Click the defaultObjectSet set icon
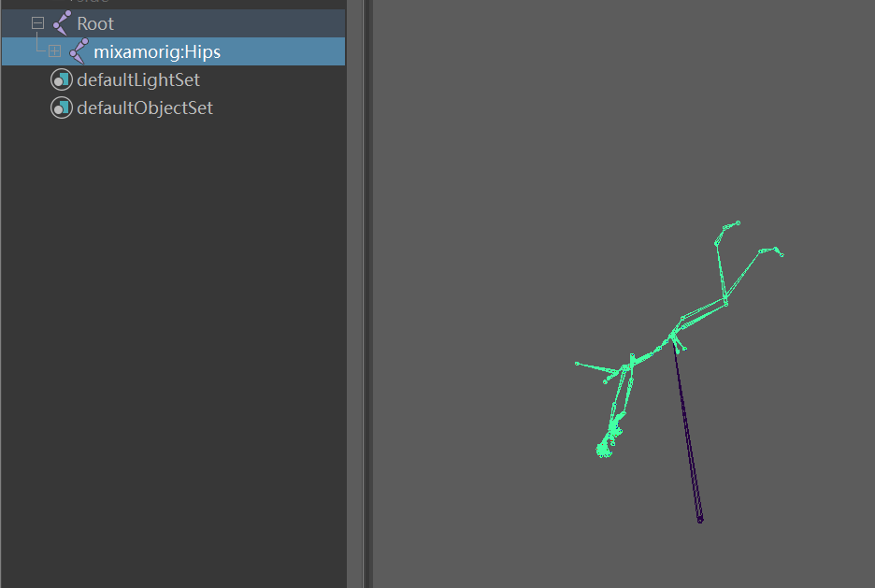The image size is (875, 588). [62, 108]
